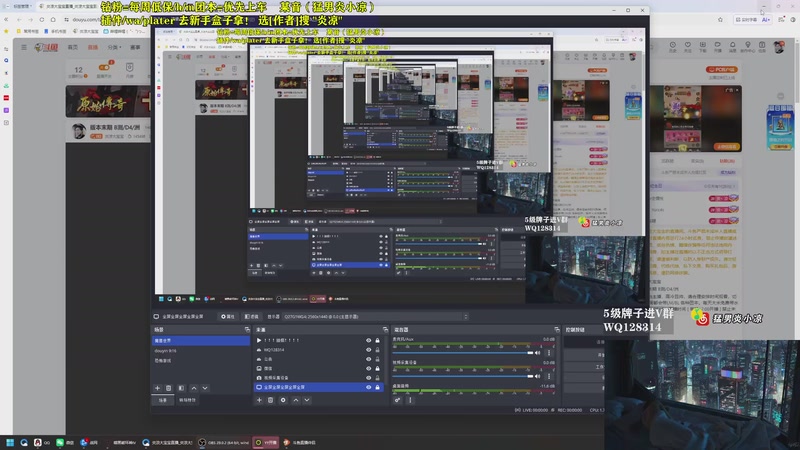Open 斗鱼直播伴侣 in the taskbar
The image size is (800, 450).
click(x=301, y=442)
